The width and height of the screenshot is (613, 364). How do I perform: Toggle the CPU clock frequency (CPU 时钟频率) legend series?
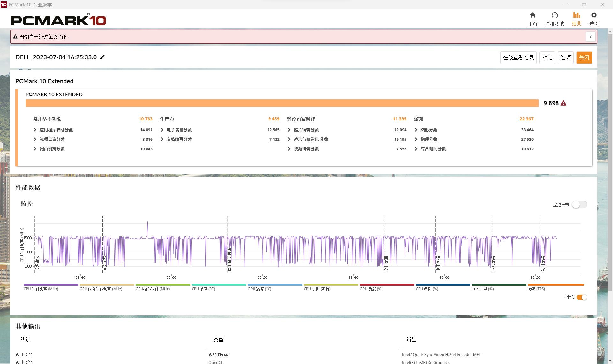pyautogui.click(x=41, y=289)
